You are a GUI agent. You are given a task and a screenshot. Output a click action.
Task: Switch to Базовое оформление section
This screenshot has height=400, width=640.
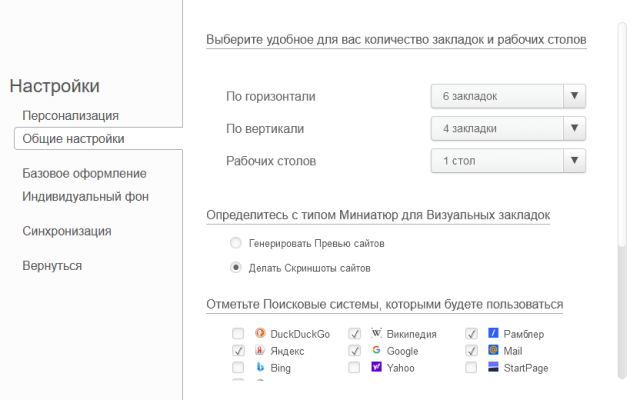(85, 174)
